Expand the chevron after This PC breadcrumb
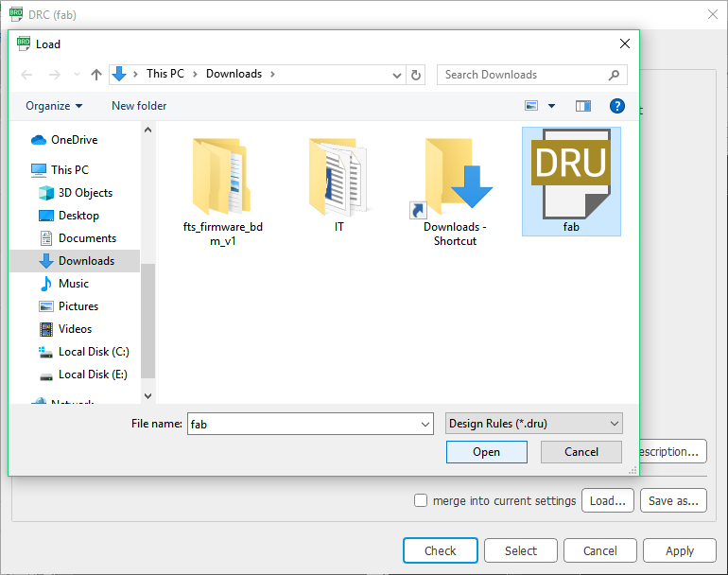 [195, 75]
